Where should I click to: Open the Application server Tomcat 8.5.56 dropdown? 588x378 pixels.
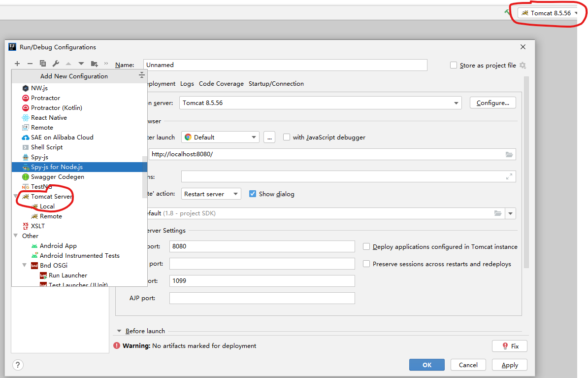[456, 103]
